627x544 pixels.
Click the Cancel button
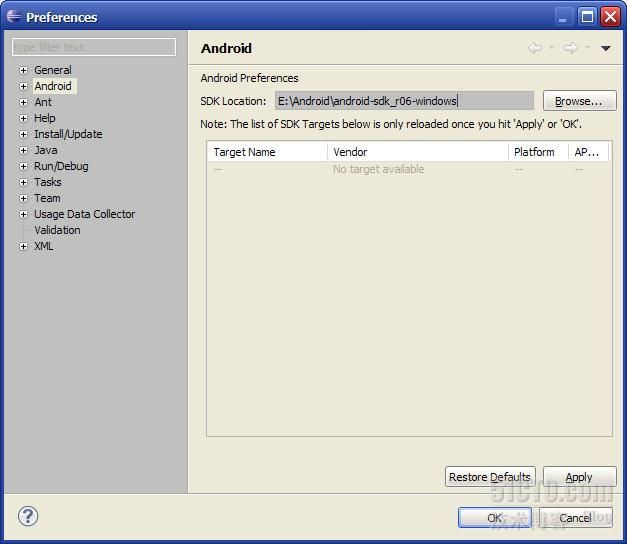(575, 518)
